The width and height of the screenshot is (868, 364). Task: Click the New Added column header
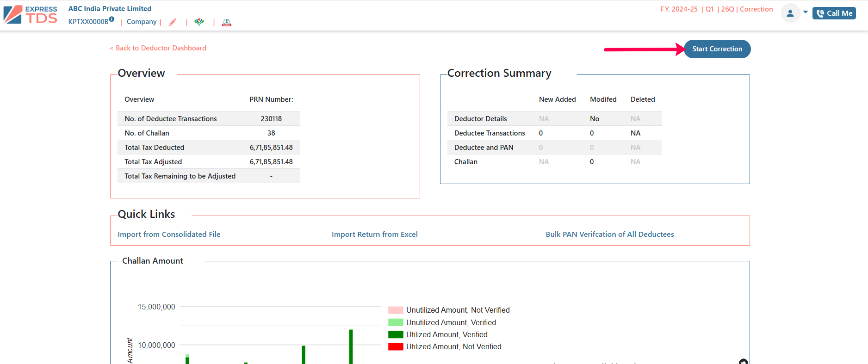click(557, 99)
